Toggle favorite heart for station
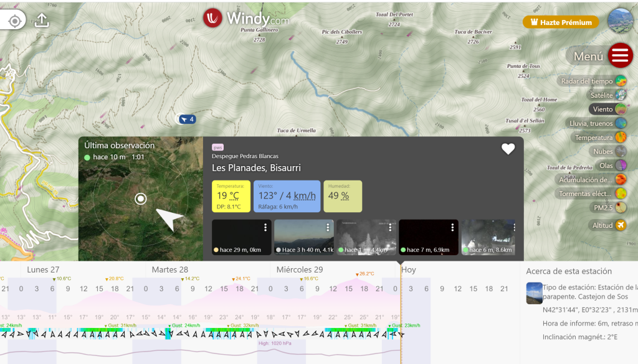The image size is (638, 364). 508,149
